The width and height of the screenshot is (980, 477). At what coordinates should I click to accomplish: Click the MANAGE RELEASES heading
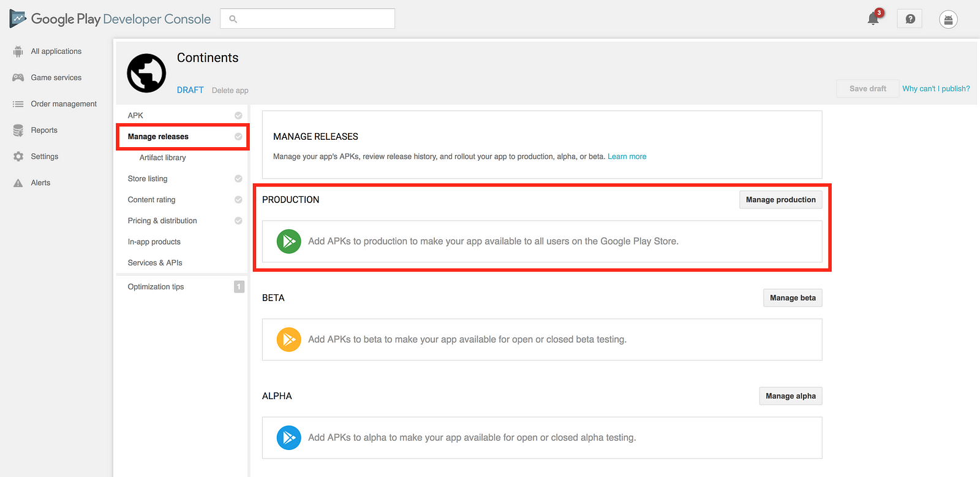[x=315, y=137]
